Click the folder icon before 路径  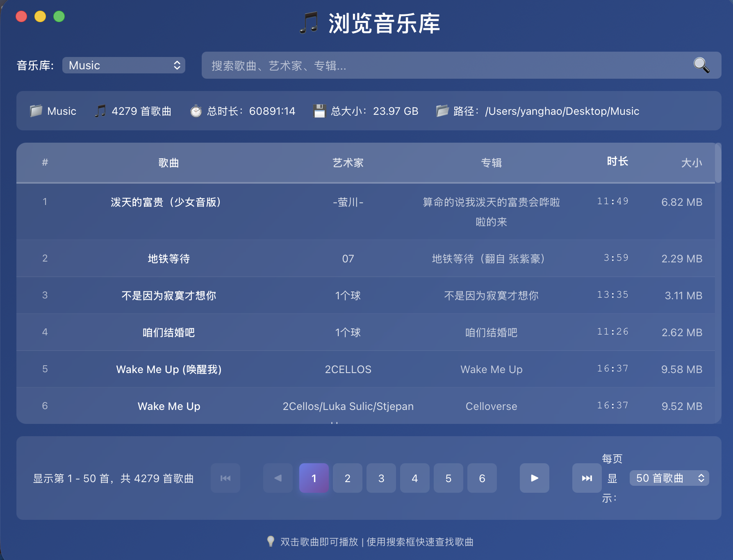point(443,111)
